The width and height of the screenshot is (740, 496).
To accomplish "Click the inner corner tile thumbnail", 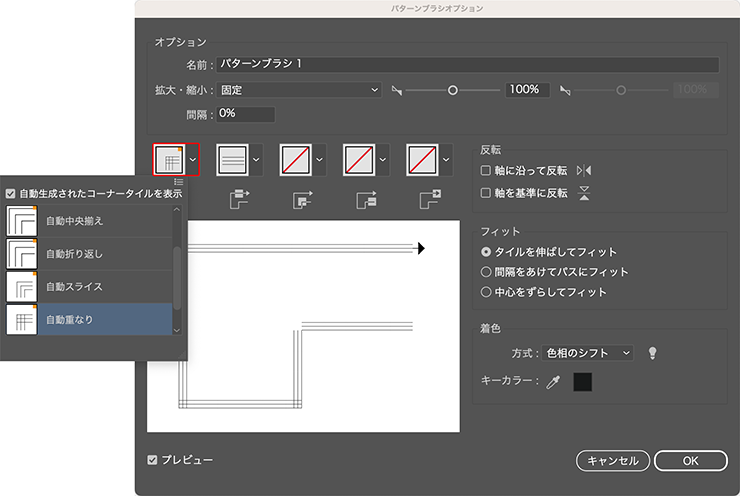I will click(x=296, y=160).
